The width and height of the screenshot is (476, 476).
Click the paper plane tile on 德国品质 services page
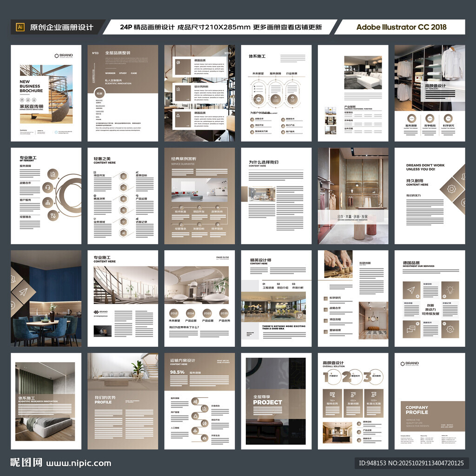click(x=411, y=290)
